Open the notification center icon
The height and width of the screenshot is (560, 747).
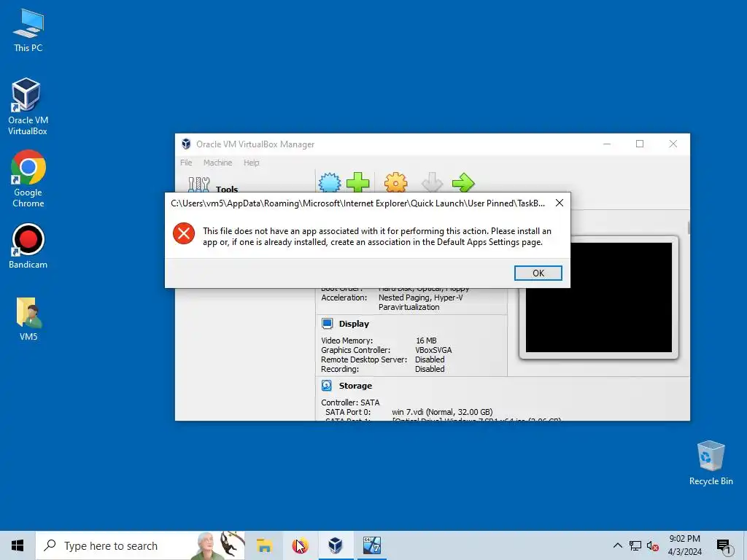[724, 546]
